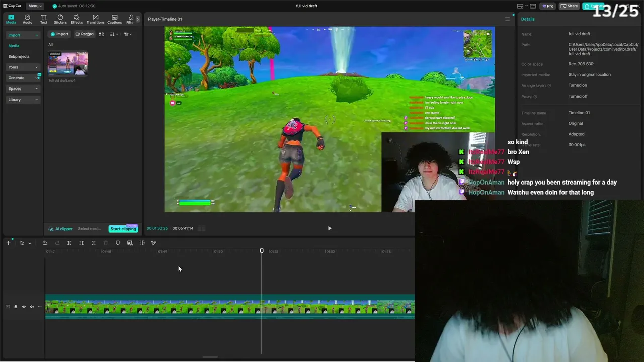Viewport: 644px width, 362px height.
Task: Split the clip at the playhead
Action: pos(69,243)
